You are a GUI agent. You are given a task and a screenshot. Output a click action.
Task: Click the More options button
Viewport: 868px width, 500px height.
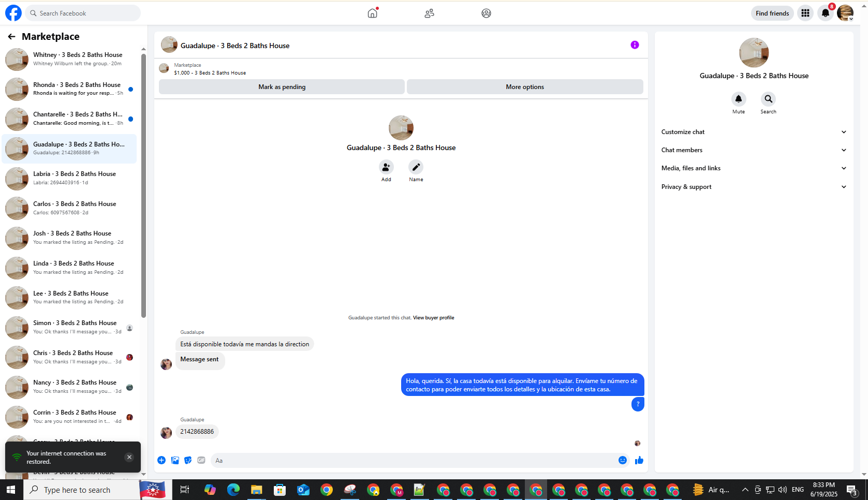click(x=525, y=87)
